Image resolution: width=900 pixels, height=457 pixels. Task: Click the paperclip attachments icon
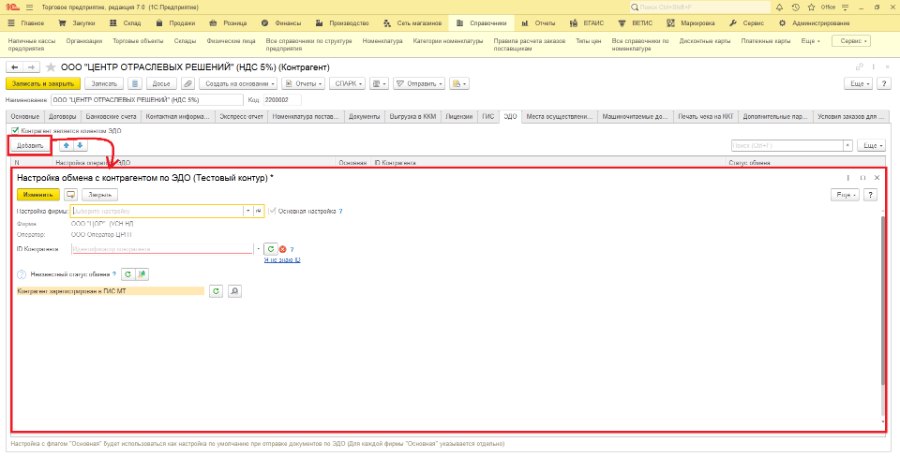188,84
